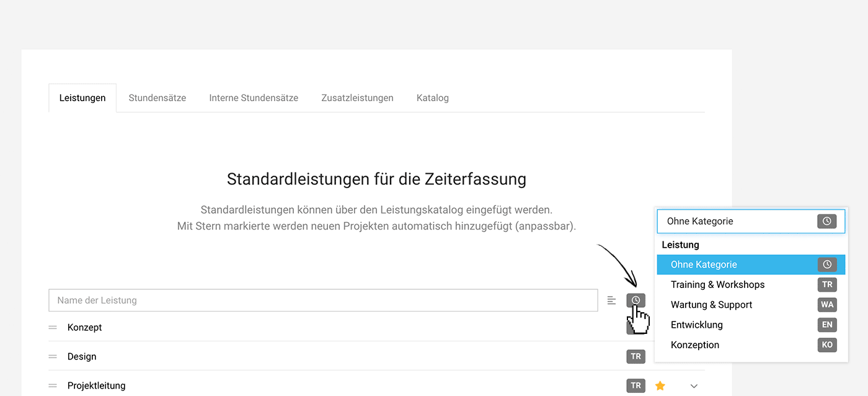Screen dimensions: 868x396
Task: Expand the Projektleitung row with its chevron
Action: (x=694, y=385)
